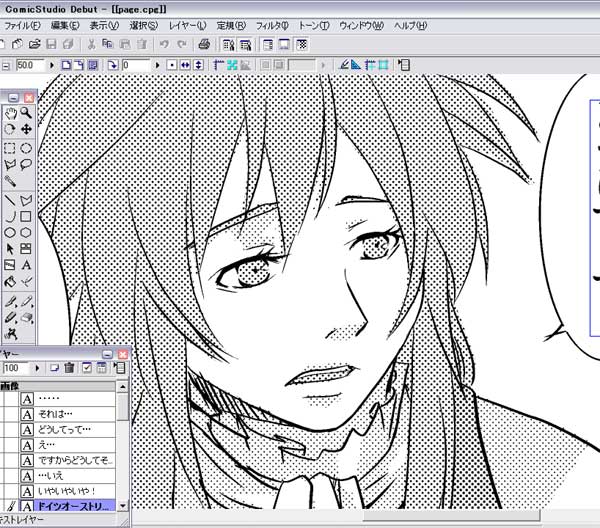Toggle the tone display checkered button
The width and height of the screenshot is (600, 528).
pyautogui.click(x=302, y=45)
